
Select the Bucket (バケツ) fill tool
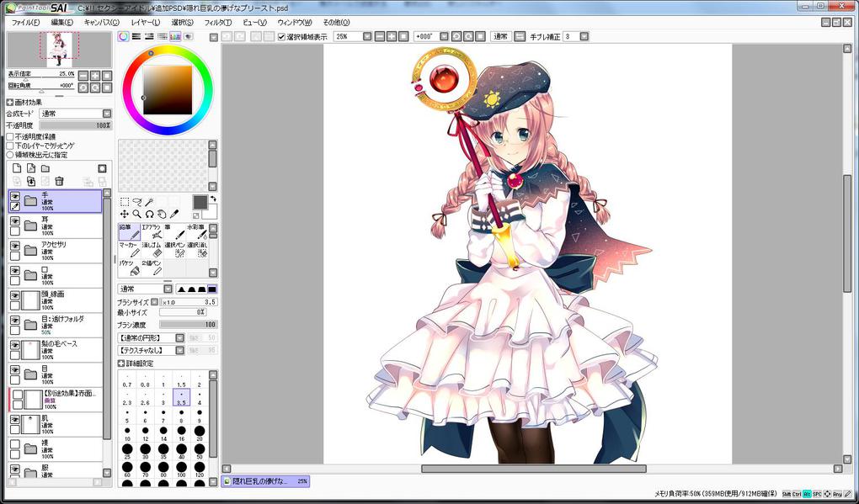[130, 268]
